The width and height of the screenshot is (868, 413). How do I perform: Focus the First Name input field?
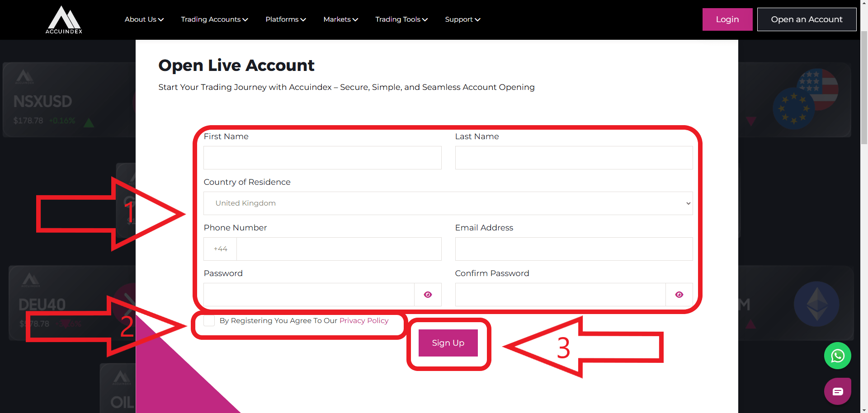(322, 158)
